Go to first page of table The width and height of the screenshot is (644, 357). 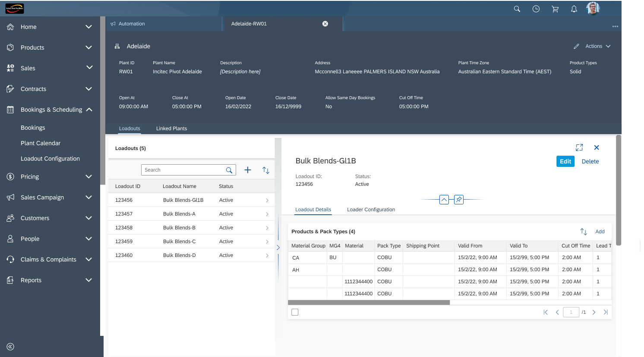pyautogui.click(x=546, y=312)
